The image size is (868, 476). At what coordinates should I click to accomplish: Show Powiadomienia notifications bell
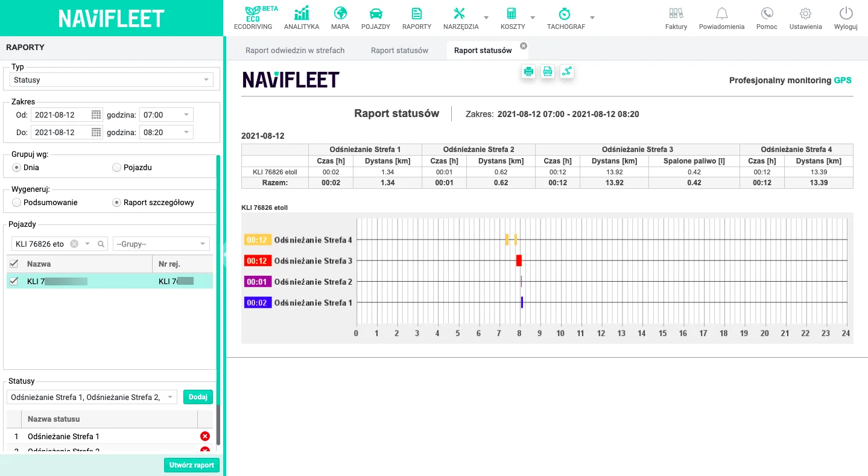click(x=721, y=18)
